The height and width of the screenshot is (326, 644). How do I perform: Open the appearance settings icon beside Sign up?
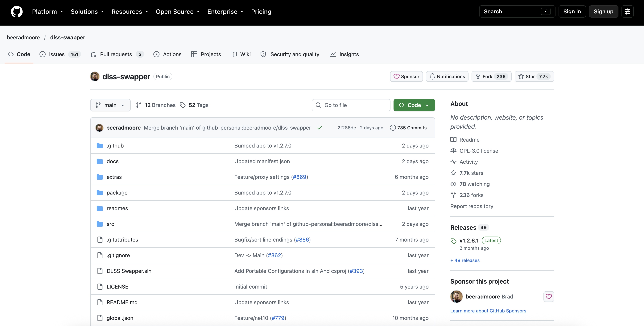[628, 11]
